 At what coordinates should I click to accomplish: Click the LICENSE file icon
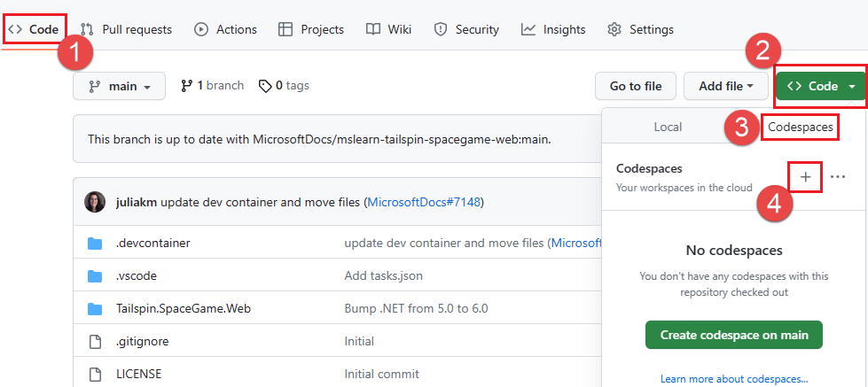tap(96, 374)
